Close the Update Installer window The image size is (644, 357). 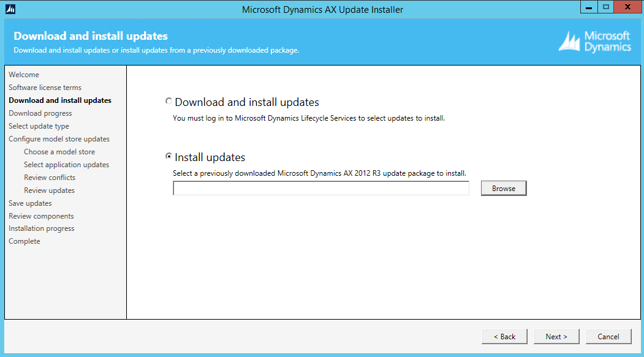627,7
